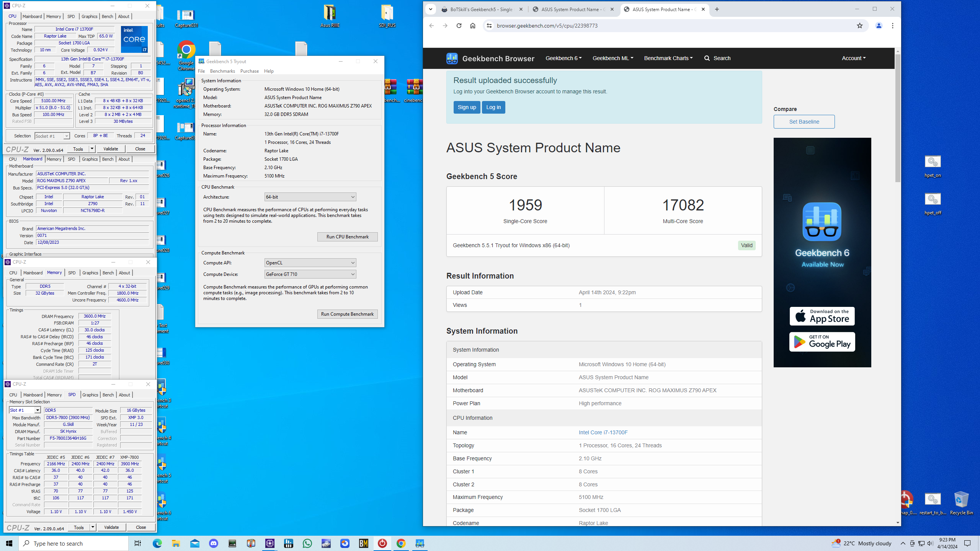Image resolution: width=980 pixels, height=551 pixels.
Task: Expand the Account navbar dropdown
Action: tap(854, 58)
